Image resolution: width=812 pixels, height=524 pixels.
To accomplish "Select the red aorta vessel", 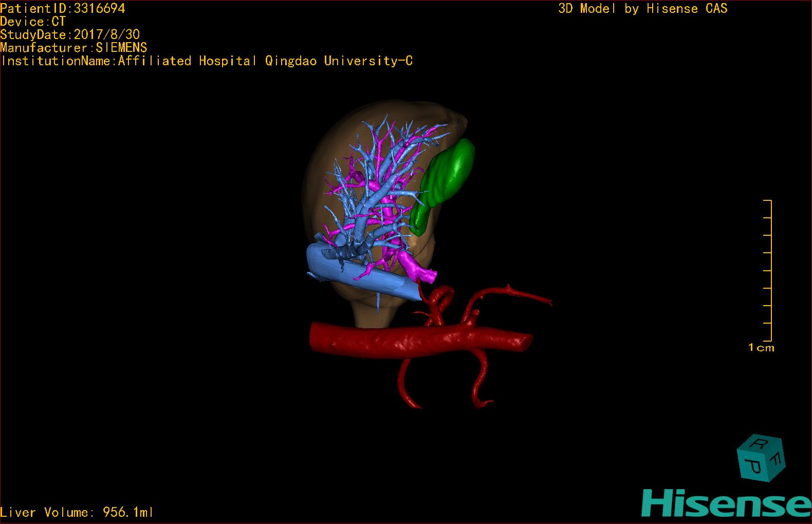I will point(420,338).
